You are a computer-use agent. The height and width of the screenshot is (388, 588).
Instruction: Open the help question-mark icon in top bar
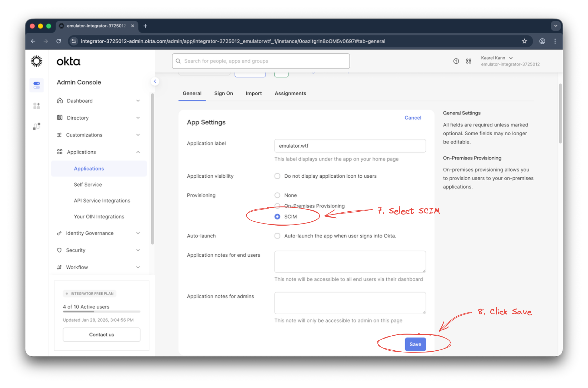pyautogui.click(x=456, y=61)
